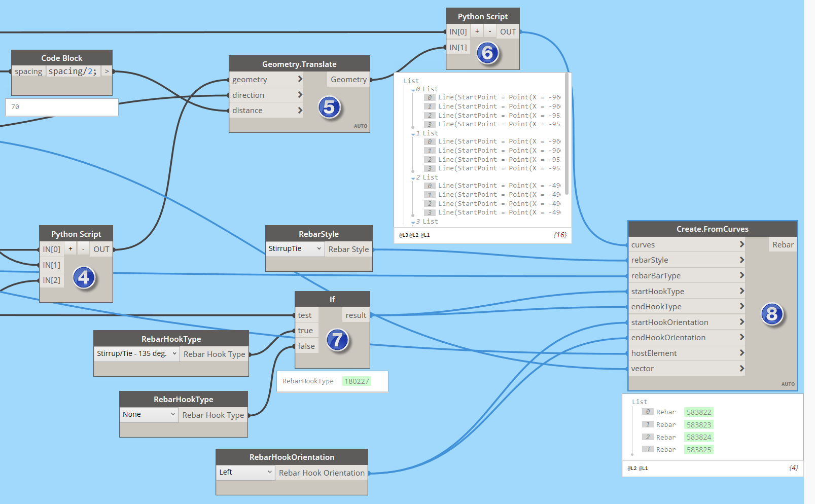Click the @L3 level label in line preview
The height and width of the screenshot is (504, 815).
[x=403, y=235]
